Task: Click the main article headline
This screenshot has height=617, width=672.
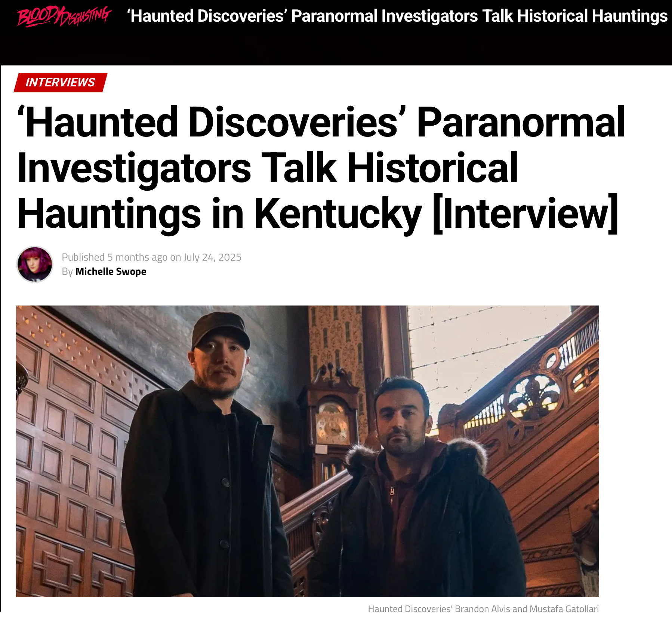Action: tap(321, 168)
